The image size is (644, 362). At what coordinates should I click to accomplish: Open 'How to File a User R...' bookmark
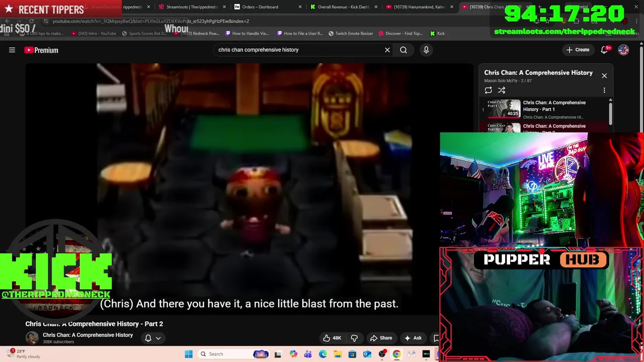[x=300, y=33]
